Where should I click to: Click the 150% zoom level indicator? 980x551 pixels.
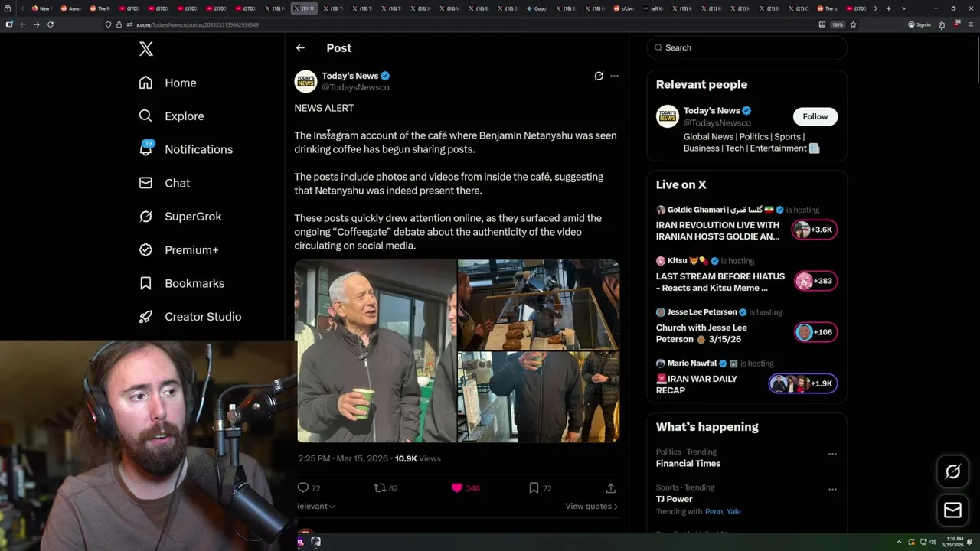point(838,24)
